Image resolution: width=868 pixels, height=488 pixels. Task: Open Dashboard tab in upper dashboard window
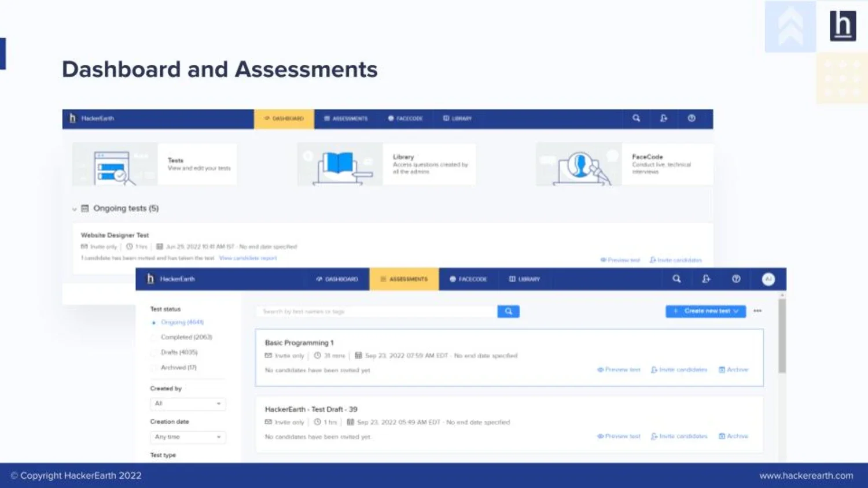284,119
